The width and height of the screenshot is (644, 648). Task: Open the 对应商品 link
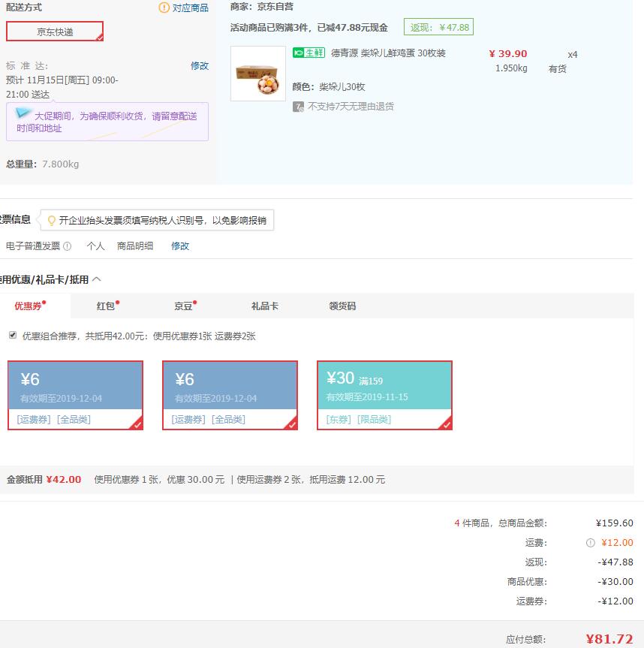(191, 8)
